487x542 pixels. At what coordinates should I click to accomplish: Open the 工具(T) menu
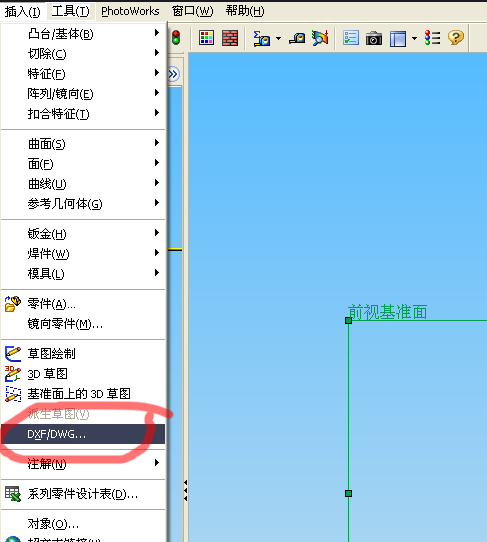point(71,11)
